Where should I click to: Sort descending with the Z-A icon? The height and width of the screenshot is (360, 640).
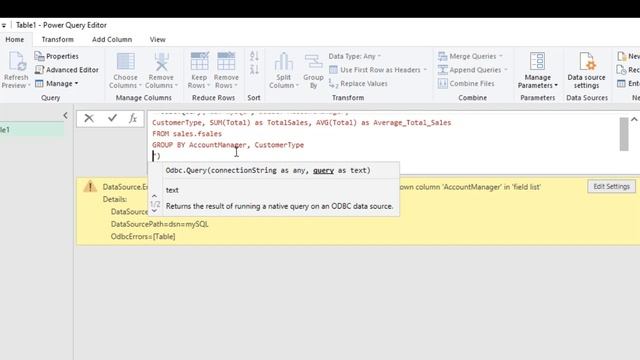pos(254,69)
